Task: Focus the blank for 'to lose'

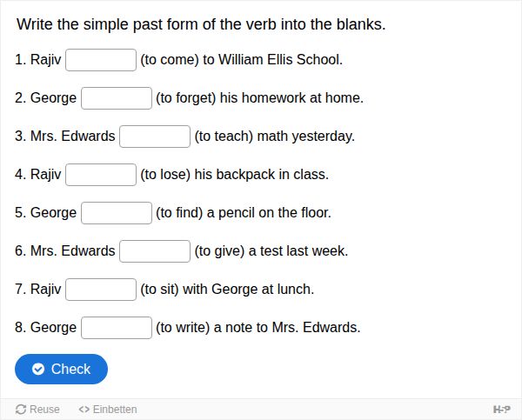Action: pos(101,175)
